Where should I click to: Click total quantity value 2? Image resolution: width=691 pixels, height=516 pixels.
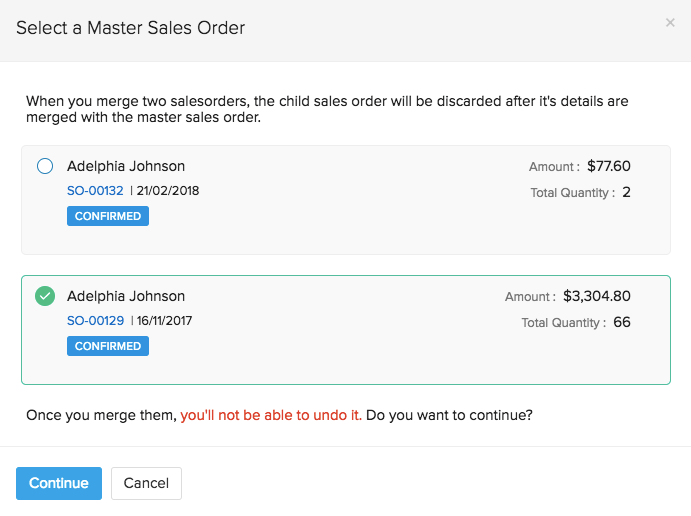[626, 192]
